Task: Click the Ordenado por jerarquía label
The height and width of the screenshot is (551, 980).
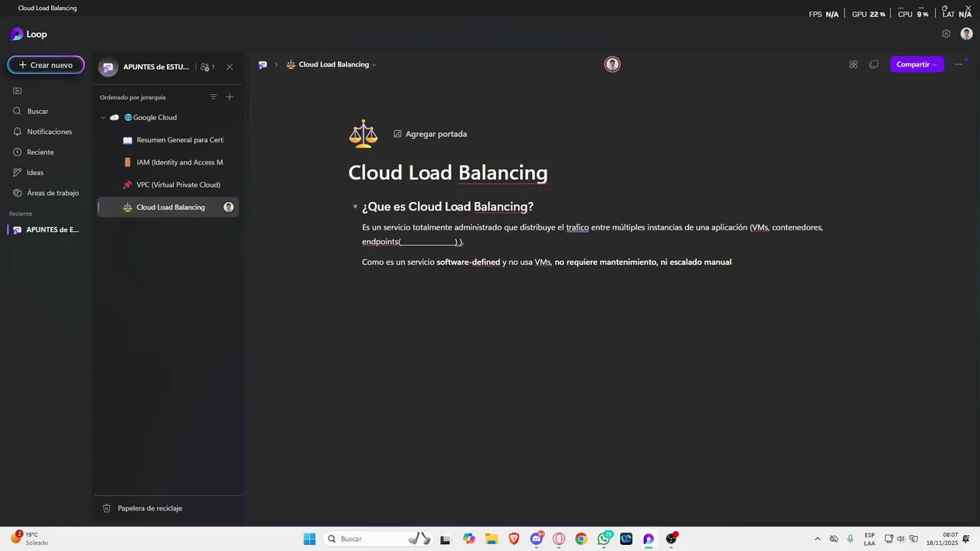Action: pos(132,97)
